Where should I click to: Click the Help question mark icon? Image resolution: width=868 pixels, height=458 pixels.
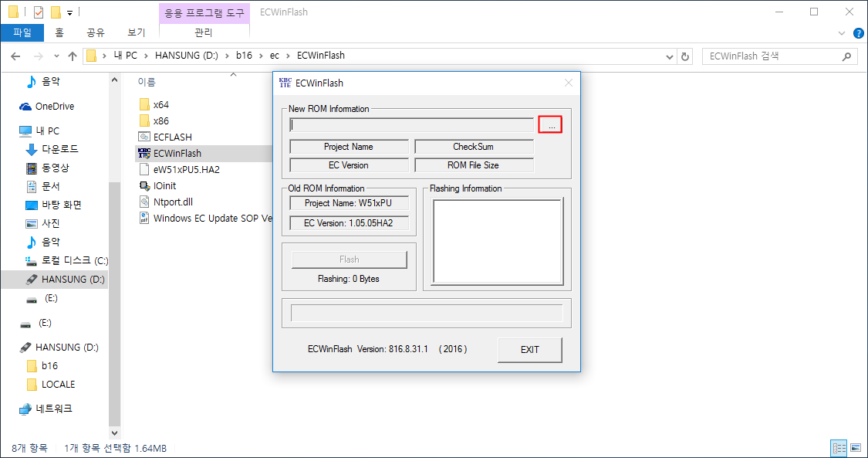tap(859, 33)
